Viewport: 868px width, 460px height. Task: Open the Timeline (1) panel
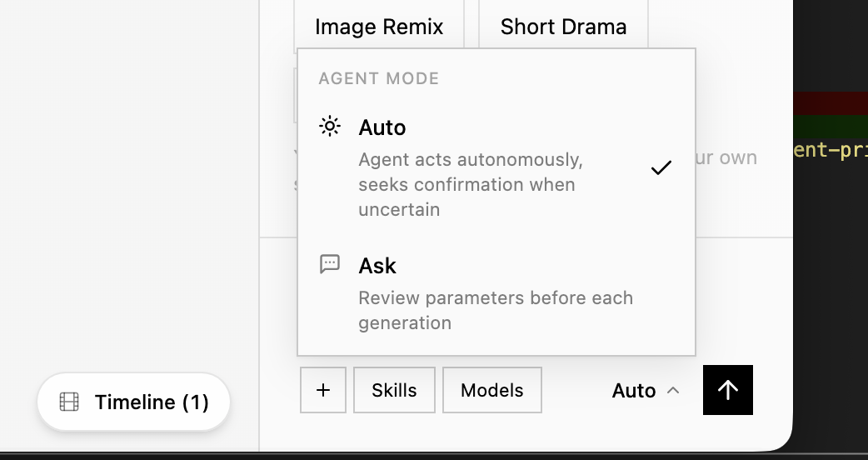[134, 402]
